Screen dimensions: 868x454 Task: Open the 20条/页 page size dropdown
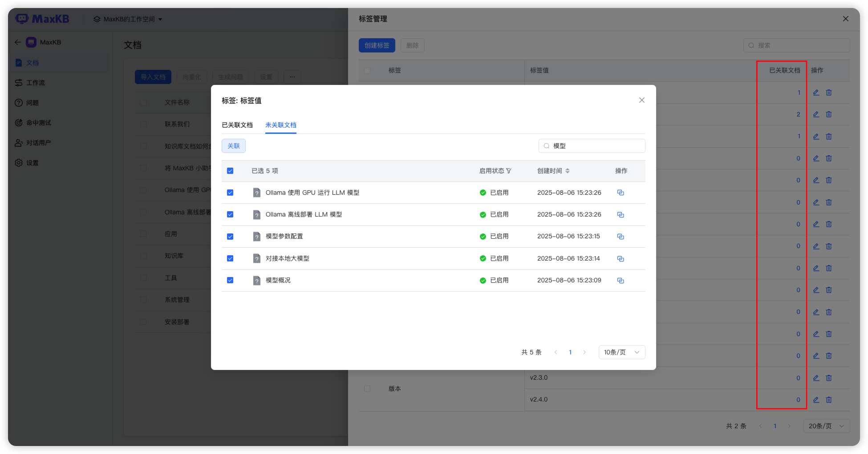click(x=826, y=426)
